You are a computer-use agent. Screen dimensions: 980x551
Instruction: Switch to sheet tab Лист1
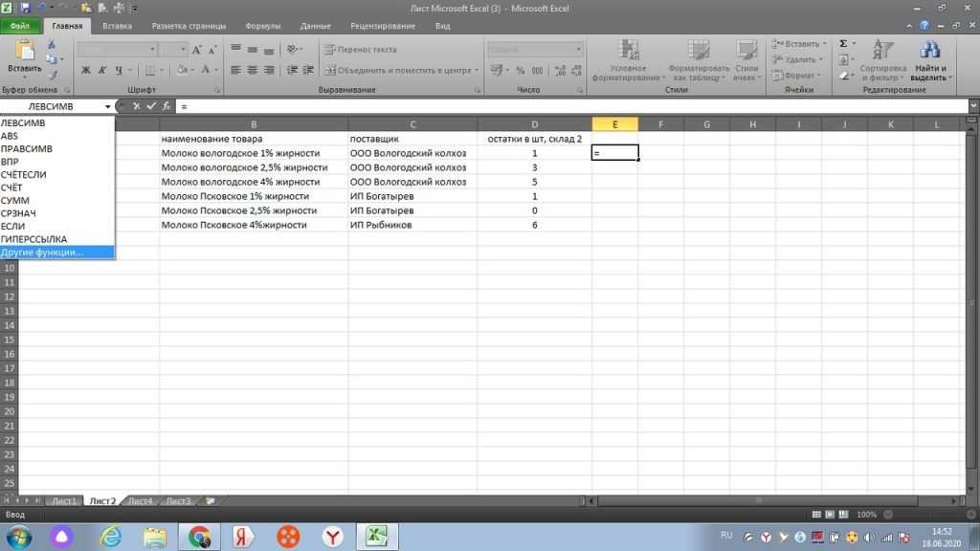64,501
